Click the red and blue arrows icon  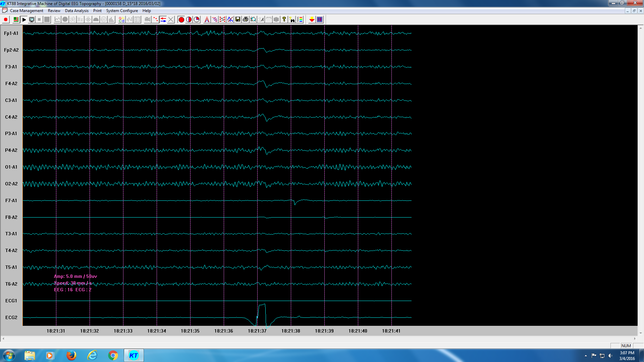click(163, 19)
